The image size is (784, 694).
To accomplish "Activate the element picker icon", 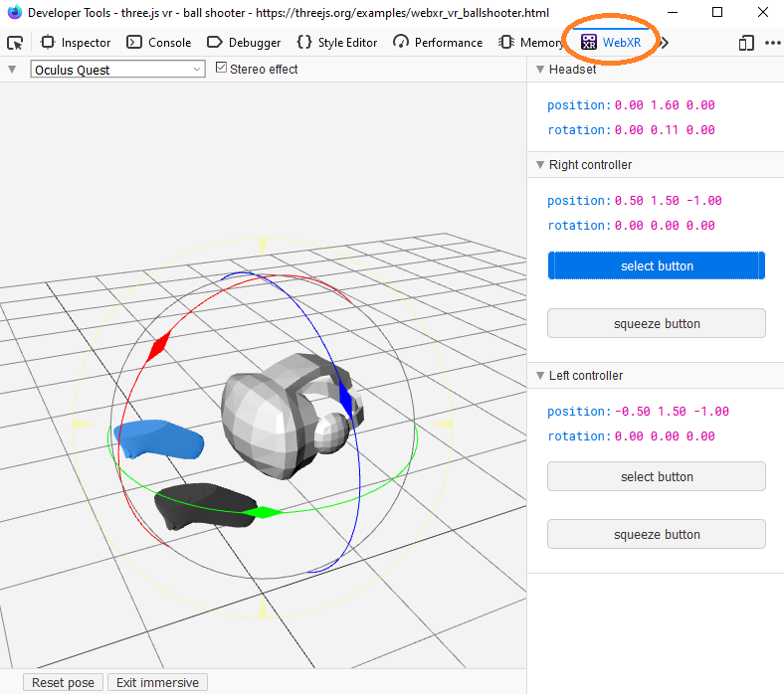I will (15, 43).
